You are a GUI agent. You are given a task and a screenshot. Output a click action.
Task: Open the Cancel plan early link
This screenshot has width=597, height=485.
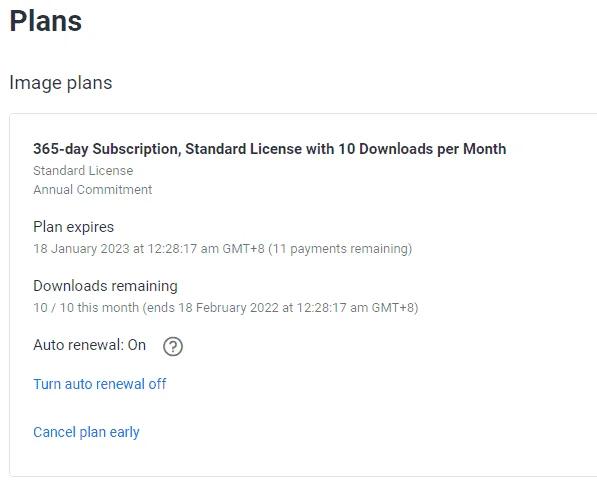(86, 432)
